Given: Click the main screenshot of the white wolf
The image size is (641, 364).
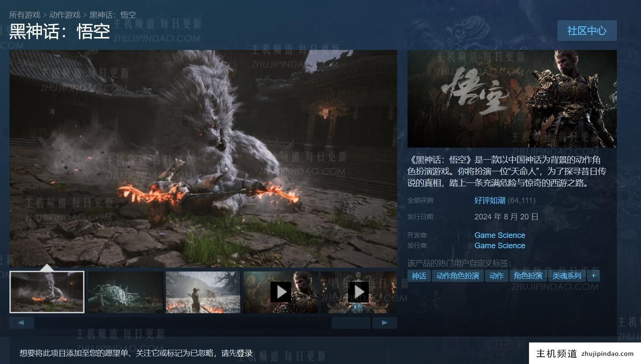Looking at the screenshot, I should [x=203, y=158].
